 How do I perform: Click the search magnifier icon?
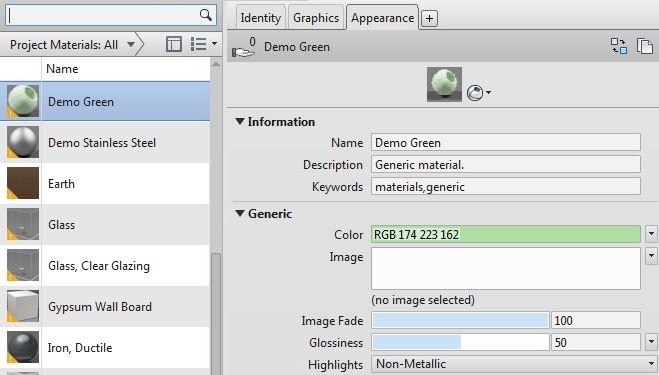click(206, 15)
